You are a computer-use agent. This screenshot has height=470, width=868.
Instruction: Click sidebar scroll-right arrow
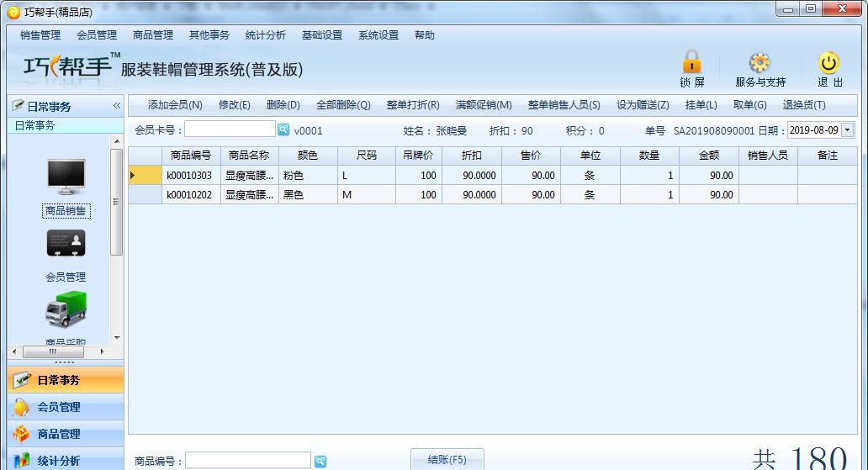(102, 351)
